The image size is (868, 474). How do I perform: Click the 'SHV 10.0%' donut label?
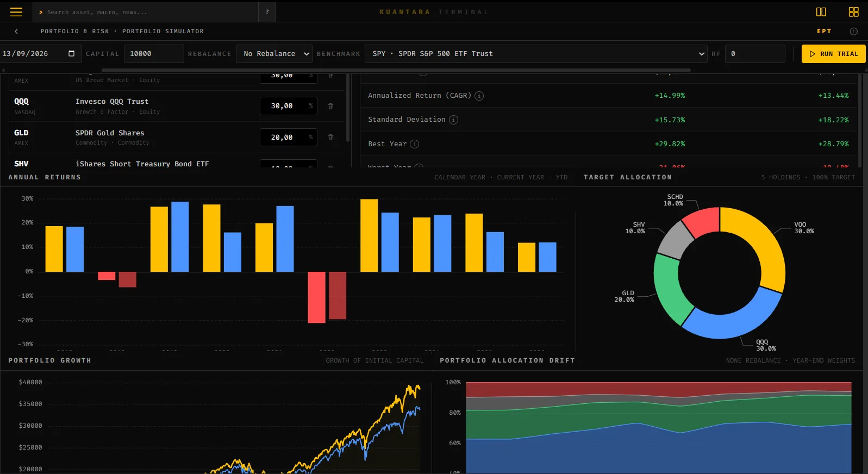click(x=635, y=228)
